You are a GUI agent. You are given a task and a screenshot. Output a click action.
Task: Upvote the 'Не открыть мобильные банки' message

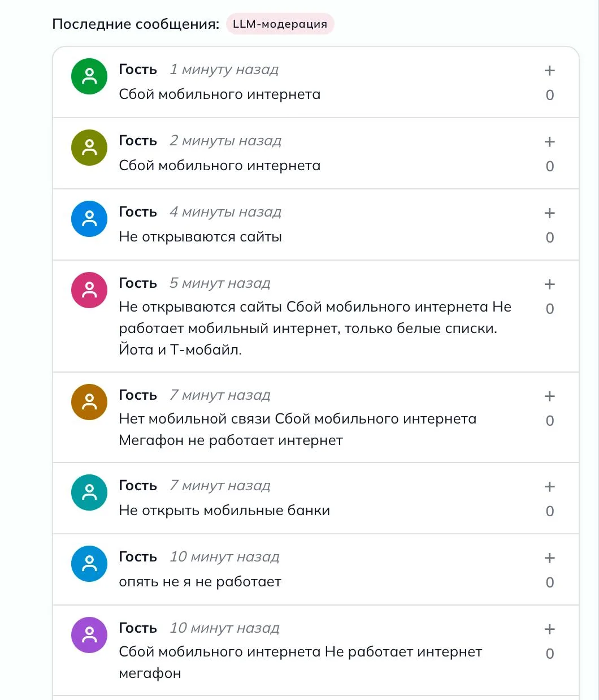coord(549,487)
